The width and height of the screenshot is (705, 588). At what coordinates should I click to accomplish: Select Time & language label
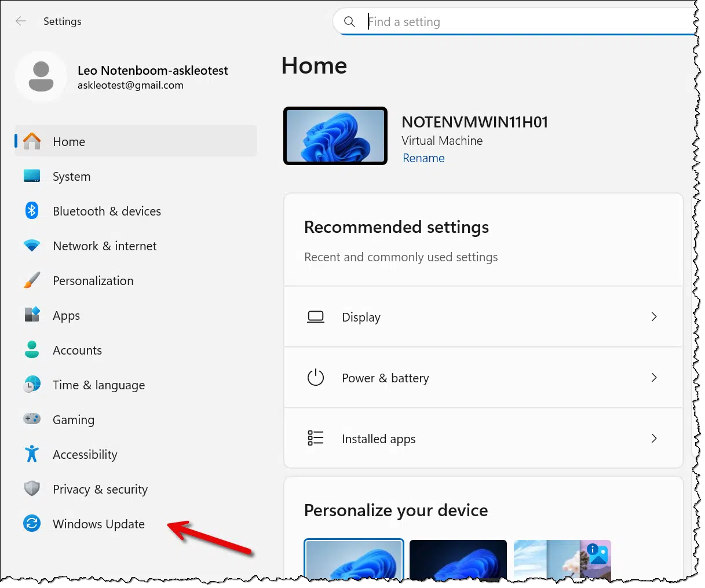coord(99,385)
